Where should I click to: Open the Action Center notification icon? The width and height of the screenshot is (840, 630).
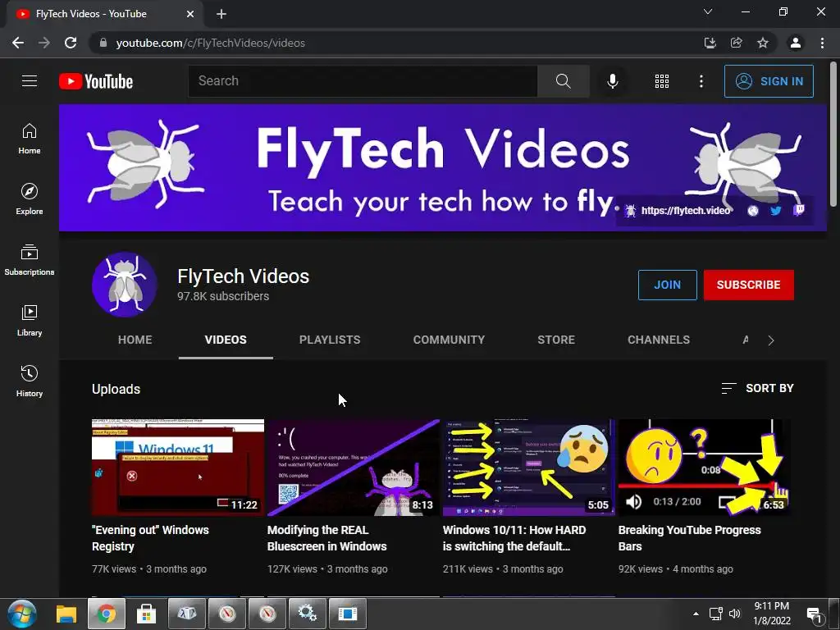pos(815,614)
